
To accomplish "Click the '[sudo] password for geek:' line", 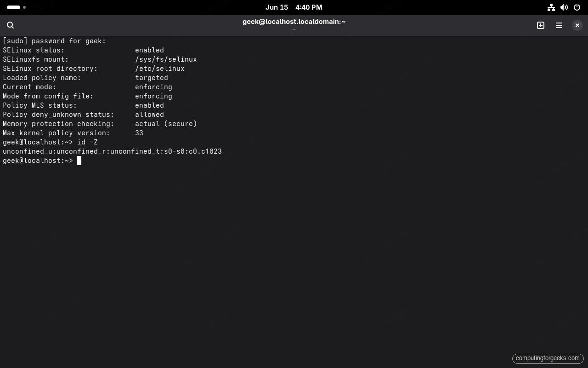I will coord(54,41).
